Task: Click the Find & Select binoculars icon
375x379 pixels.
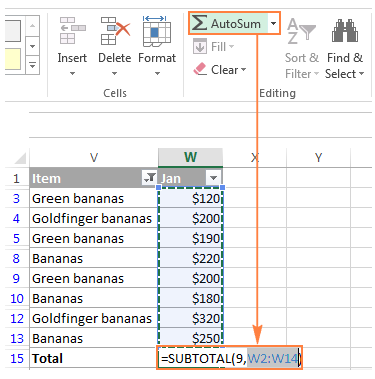Action: (x=345, y=31)
